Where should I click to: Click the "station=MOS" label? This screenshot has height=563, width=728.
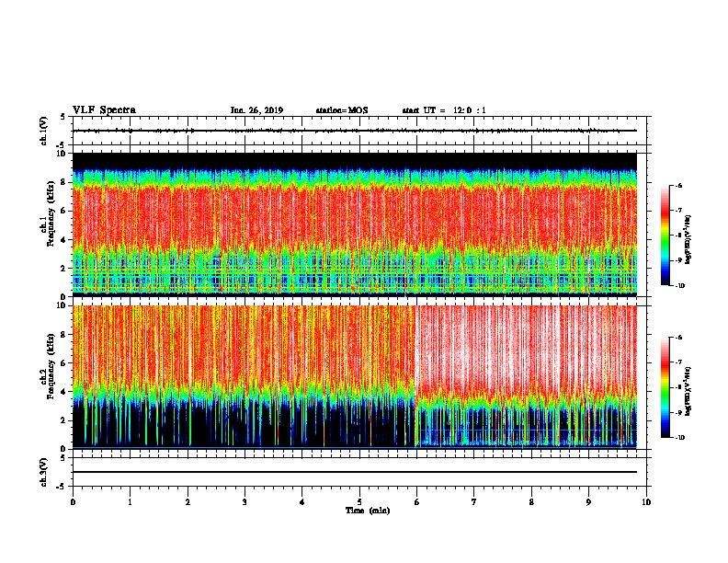pyautogui.click(x=342, y=110)
